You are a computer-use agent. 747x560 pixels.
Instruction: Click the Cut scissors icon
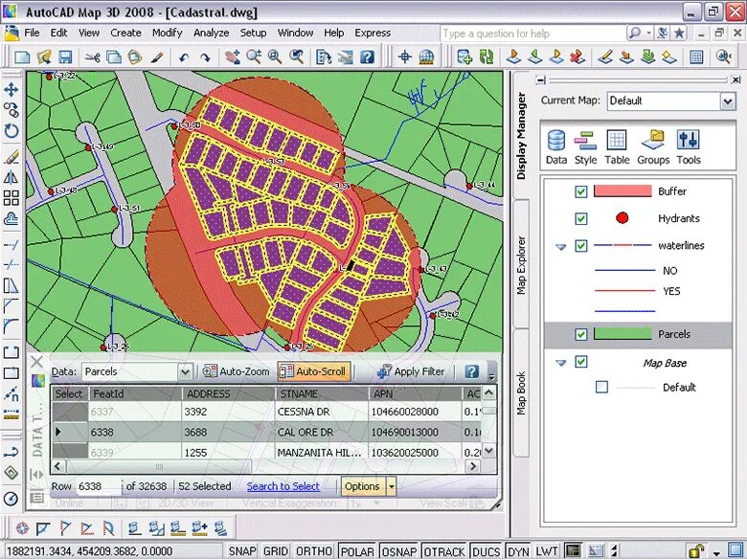tap(93, 57)
